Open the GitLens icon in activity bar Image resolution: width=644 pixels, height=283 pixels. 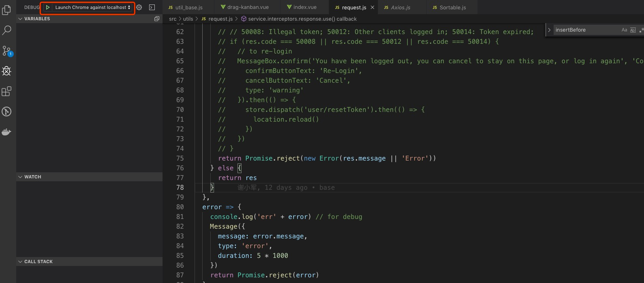click(6, 111)
